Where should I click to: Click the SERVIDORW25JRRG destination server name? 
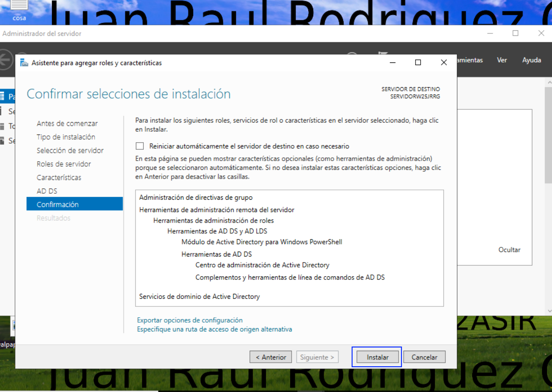point(415,96)
